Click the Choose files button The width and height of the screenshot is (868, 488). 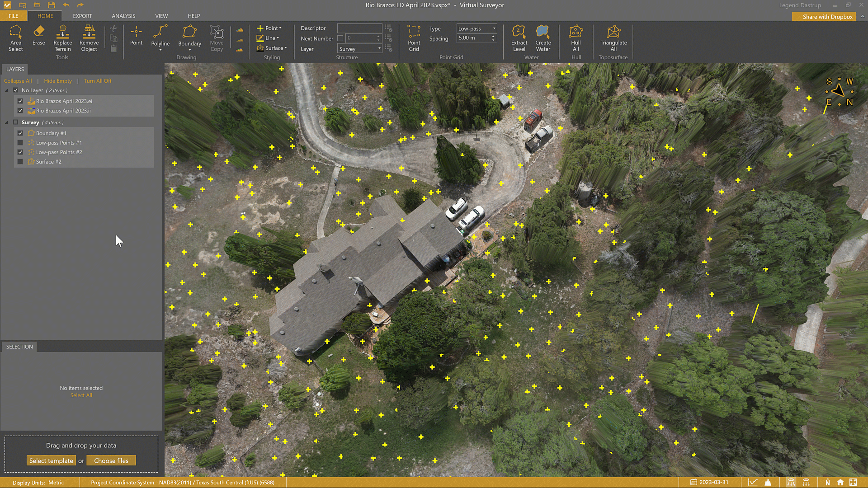click(x=111, y=460)
